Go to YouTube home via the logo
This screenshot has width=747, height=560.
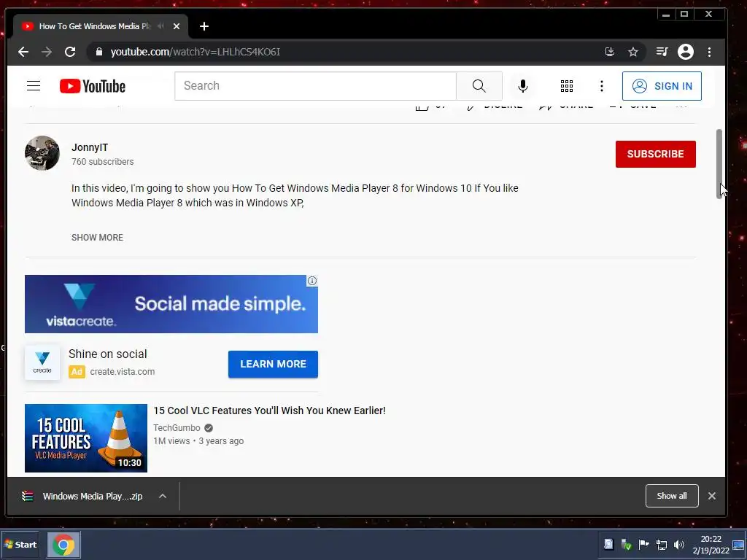tap(93, 86)
